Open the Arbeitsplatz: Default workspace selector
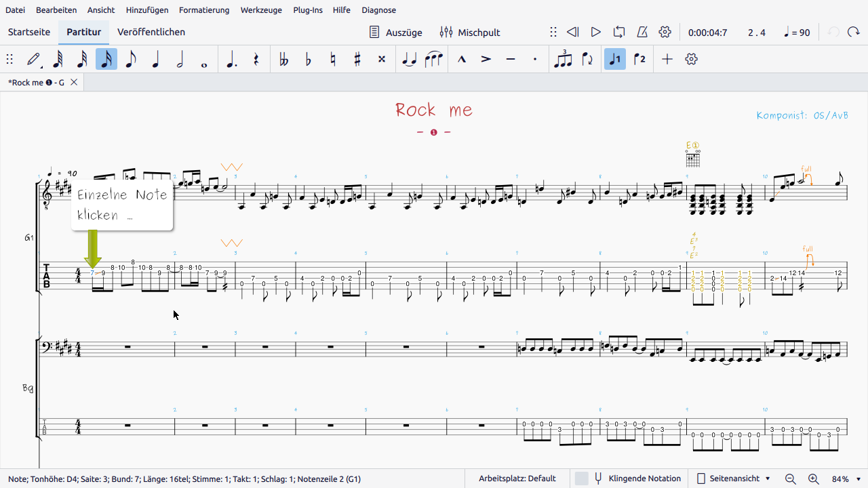The height and width of the screenshot is (488, 868). click(517, 479)
